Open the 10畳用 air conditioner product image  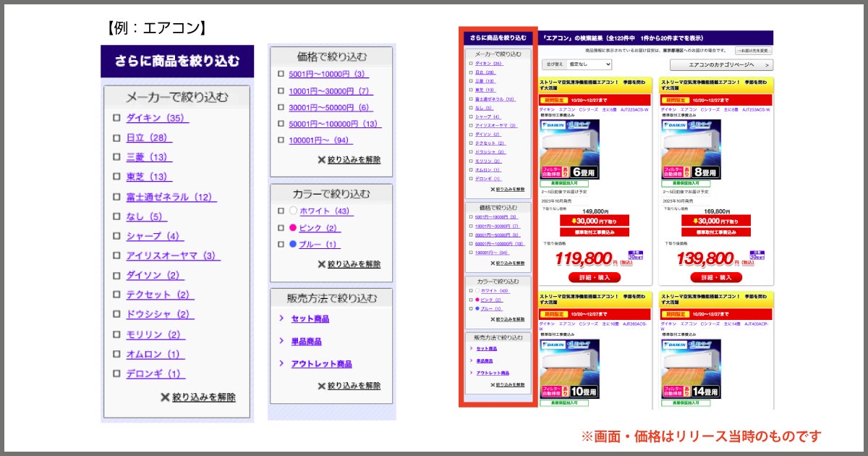coord(569,368)
